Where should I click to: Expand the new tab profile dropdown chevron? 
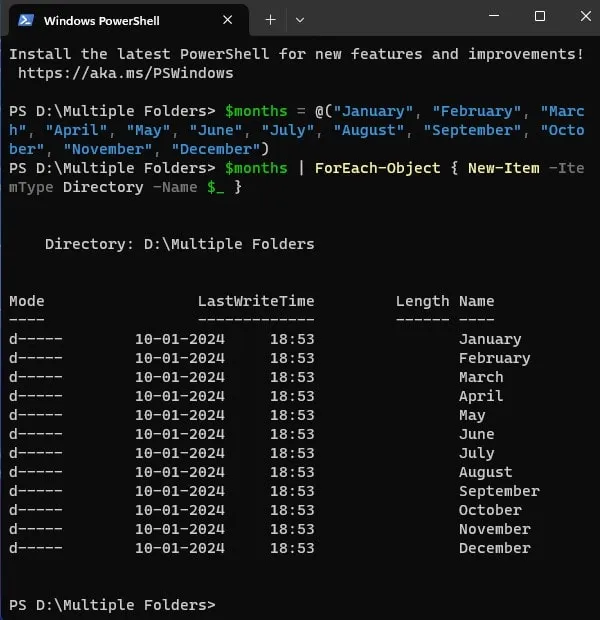(300, 20)
